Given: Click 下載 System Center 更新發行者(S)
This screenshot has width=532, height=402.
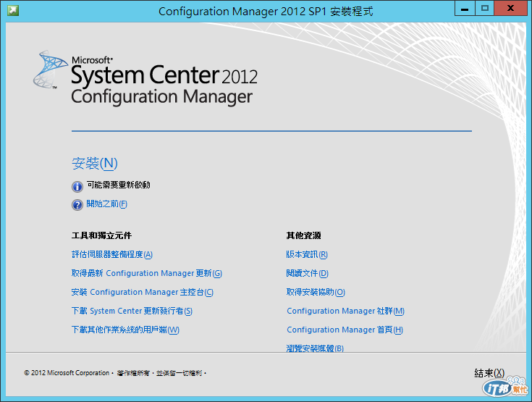Looking at the screenshot, I should pos(132,311).
